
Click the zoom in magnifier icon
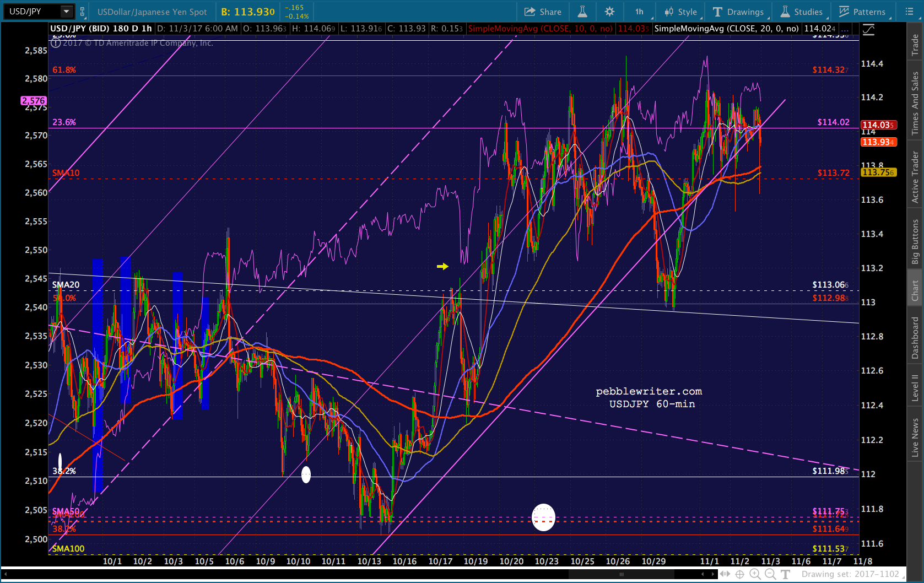pyautogui.click(x=755, y=574)
